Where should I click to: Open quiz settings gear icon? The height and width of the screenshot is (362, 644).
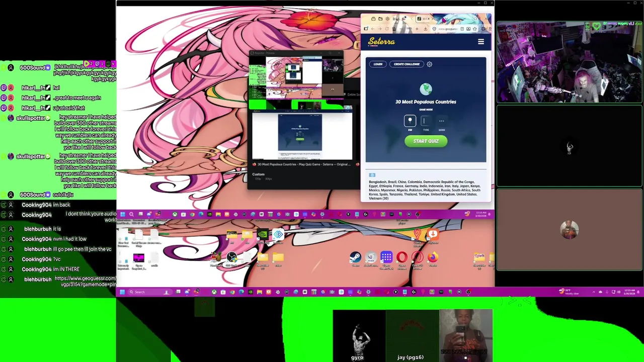[429, 64]
